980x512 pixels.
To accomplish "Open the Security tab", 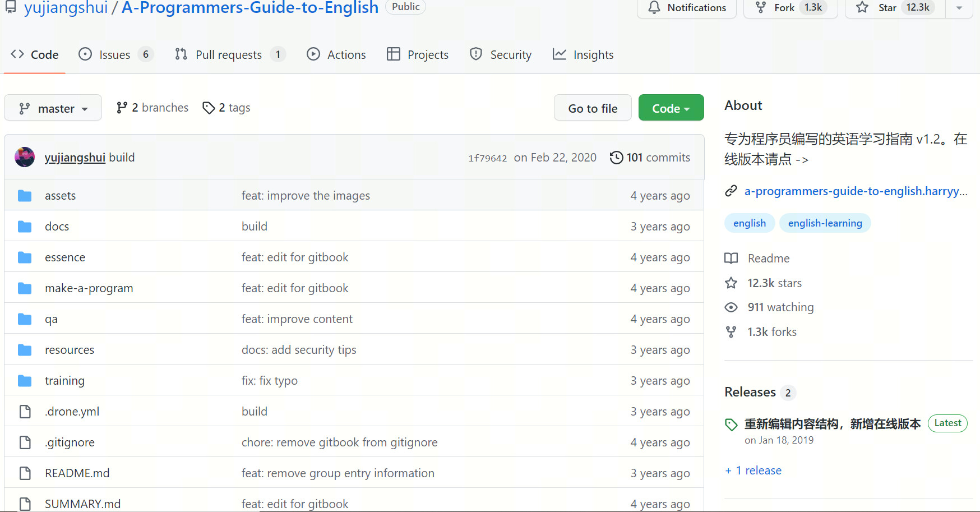I will click(x=501, y=54).
